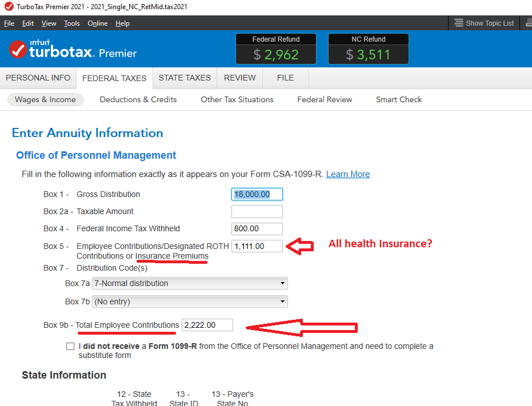The width and height of the screenshot is (532, 406).
Task: Switch to the STATE TAXES tab
Action: tap(185, 78)
